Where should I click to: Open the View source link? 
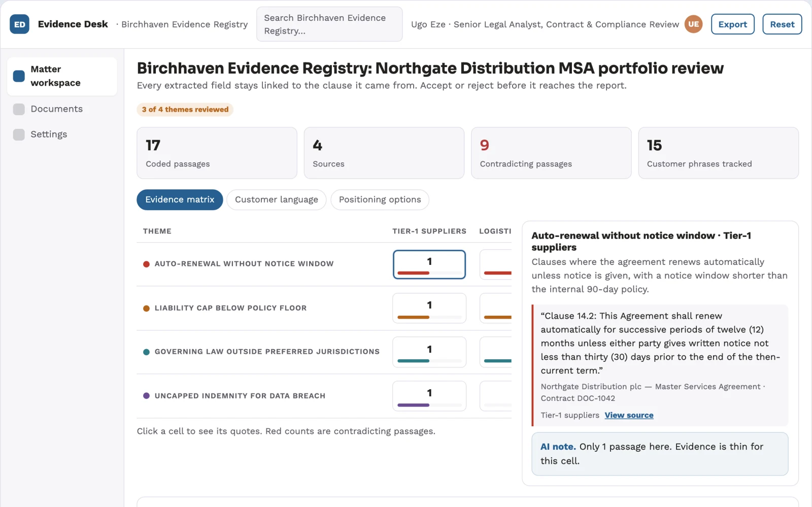pyautogui.click(x=629, y=415)
